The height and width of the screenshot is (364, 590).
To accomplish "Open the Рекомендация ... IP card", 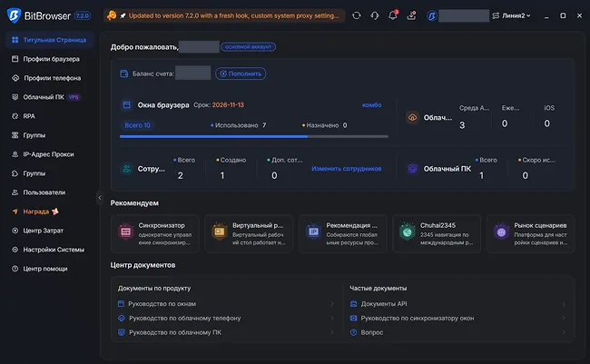I will [x=342, y=233].
